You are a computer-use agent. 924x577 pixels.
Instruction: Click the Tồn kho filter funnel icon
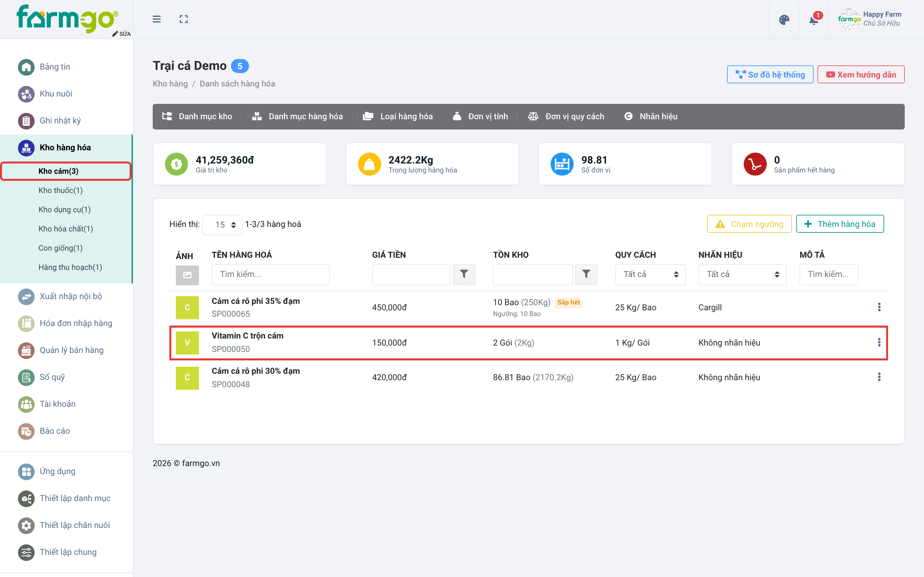[586, 274]
